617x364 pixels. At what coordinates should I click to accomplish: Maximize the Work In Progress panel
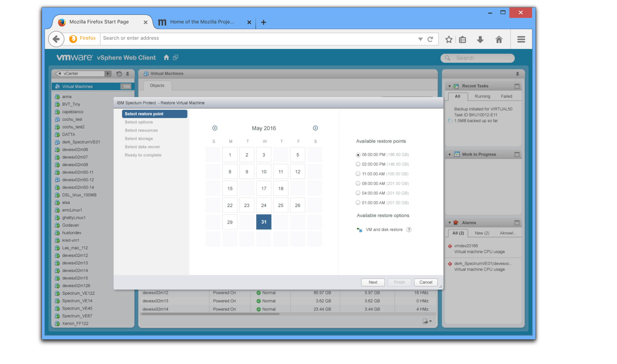point(517,154)
